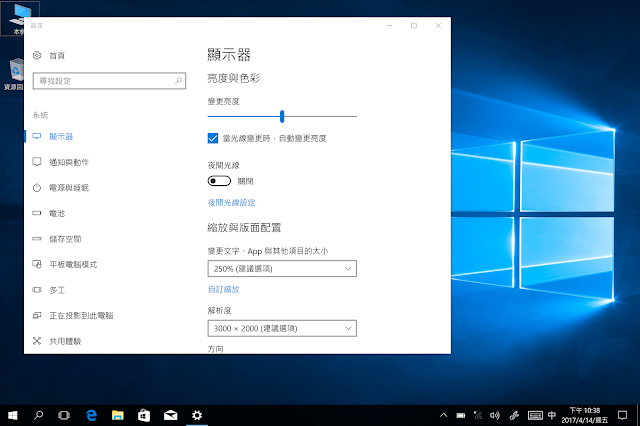Open the Action Center notification icon
Image resolution: width=640 pixels, height=426 pixels.
622,415
